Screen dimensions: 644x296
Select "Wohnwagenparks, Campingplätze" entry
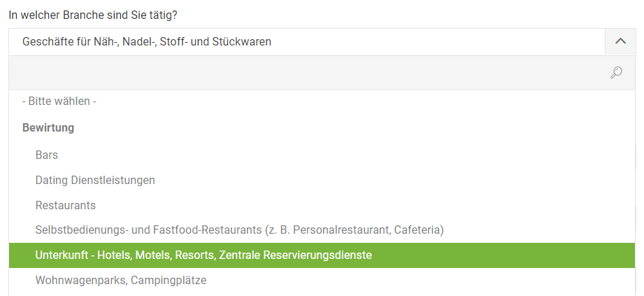pos(322,281)
